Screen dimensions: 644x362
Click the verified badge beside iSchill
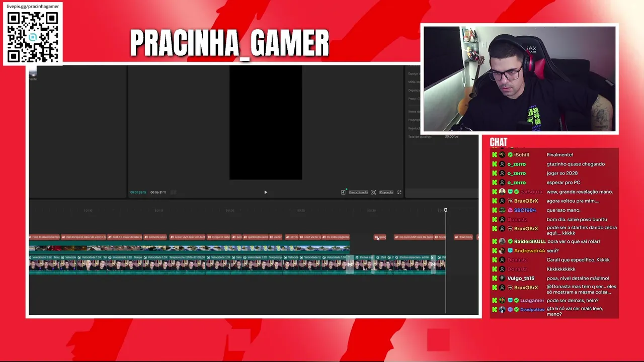pyautogui.click(x=510, y=155)
